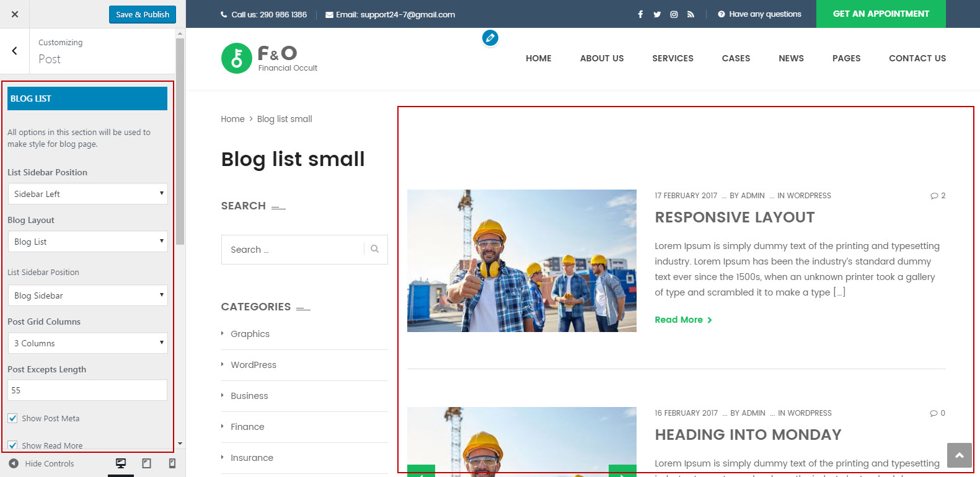
Task: Toggle the Show Read More checkbox
Action: (12, 445)
